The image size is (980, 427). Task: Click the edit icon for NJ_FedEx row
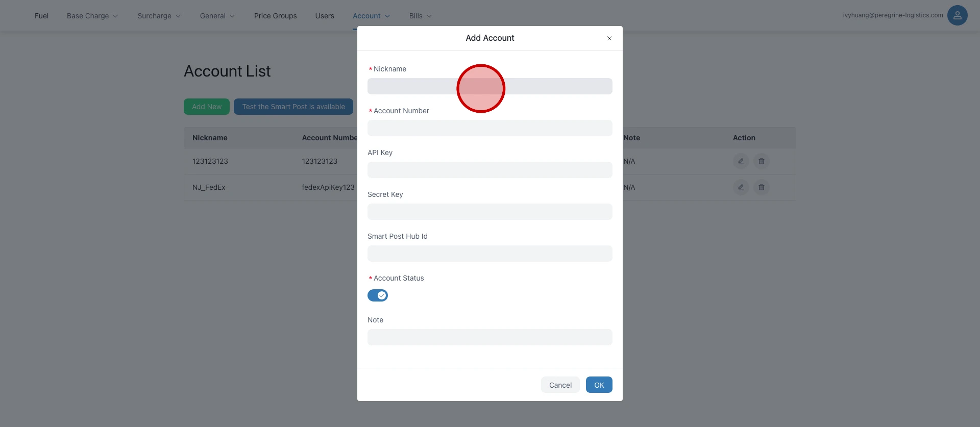(741, 187)
